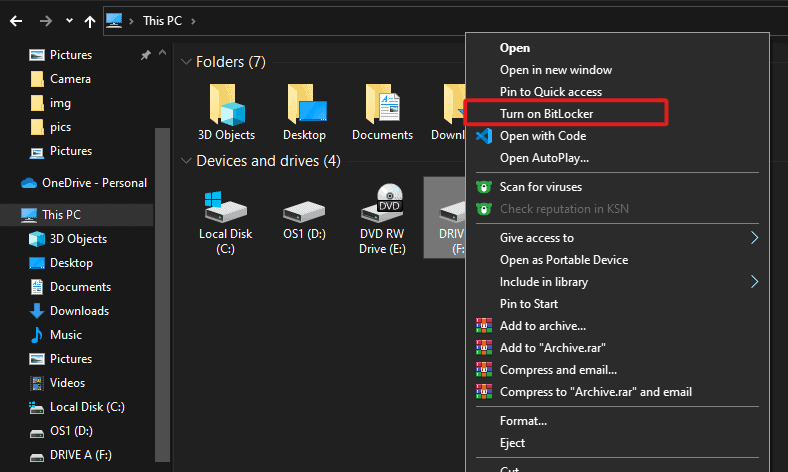Click the navigation pane scrollbar
788x472 pixels.
pos(162,294)
